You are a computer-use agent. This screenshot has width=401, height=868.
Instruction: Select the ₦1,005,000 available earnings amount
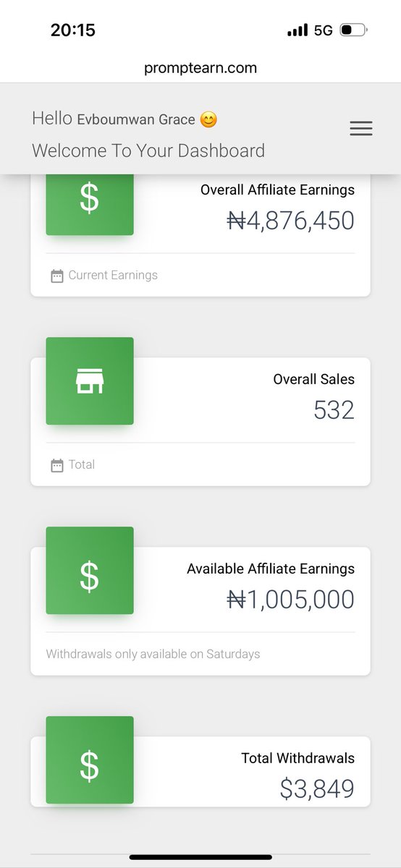290,600
